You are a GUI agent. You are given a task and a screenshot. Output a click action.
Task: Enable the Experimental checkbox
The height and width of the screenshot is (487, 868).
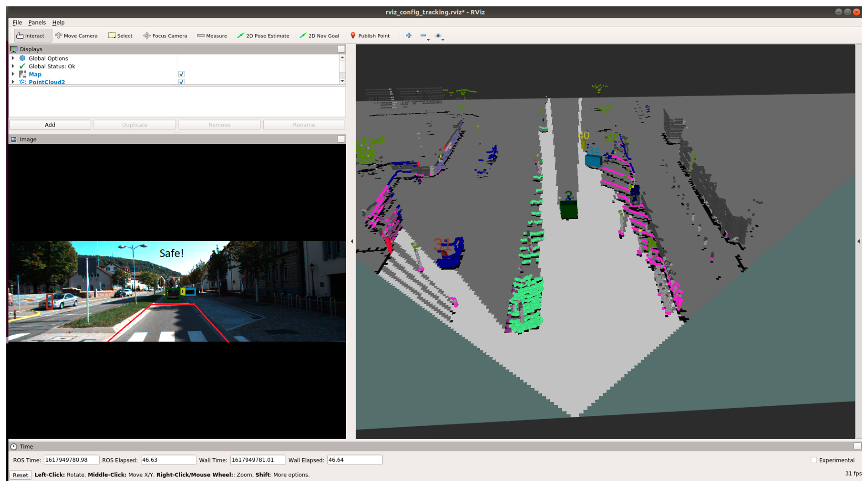click(814, 460)
